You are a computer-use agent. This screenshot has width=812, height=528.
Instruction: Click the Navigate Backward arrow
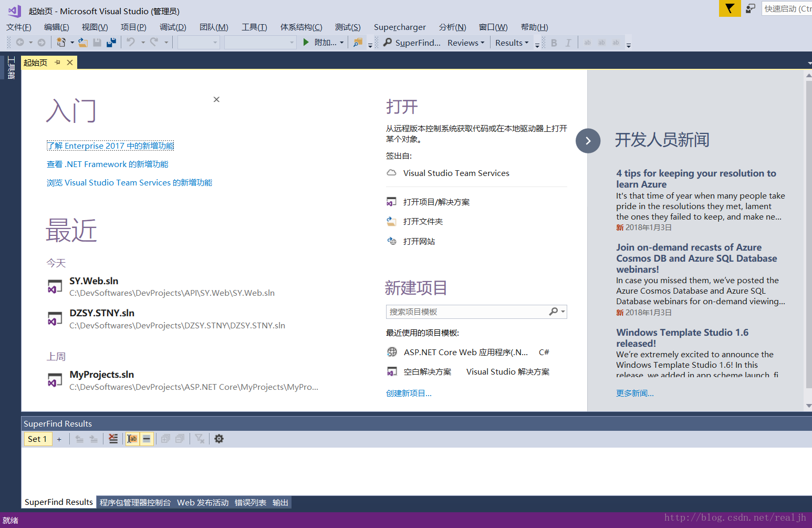pos(20,43)
